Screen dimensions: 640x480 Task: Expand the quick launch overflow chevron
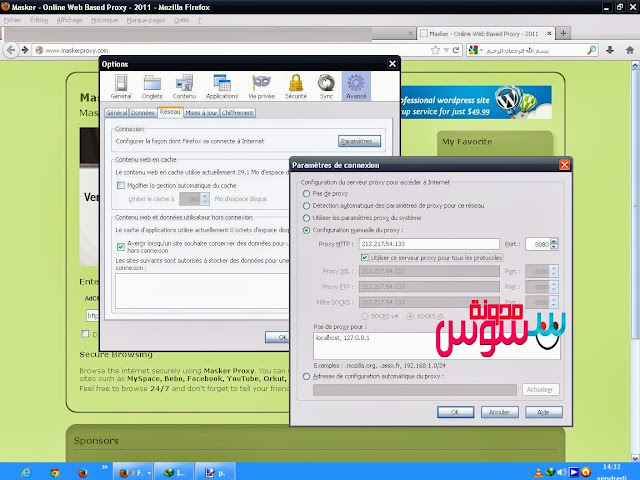104,467
